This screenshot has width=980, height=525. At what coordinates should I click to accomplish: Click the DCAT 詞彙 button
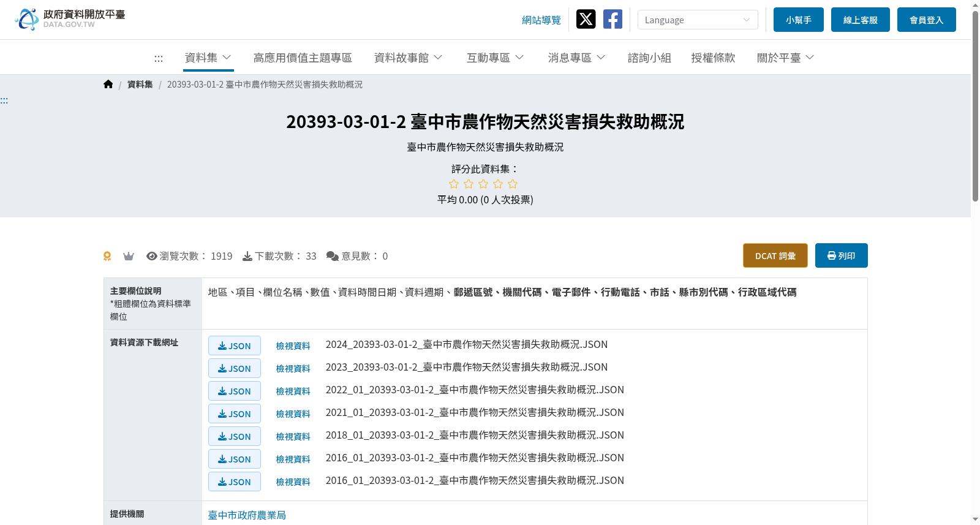point(775,255)
